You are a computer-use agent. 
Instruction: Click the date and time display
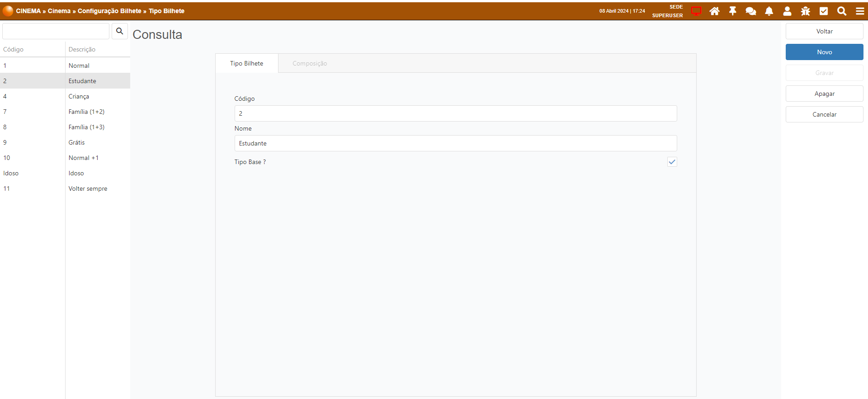pyautogui.click(x=622, y=11)
